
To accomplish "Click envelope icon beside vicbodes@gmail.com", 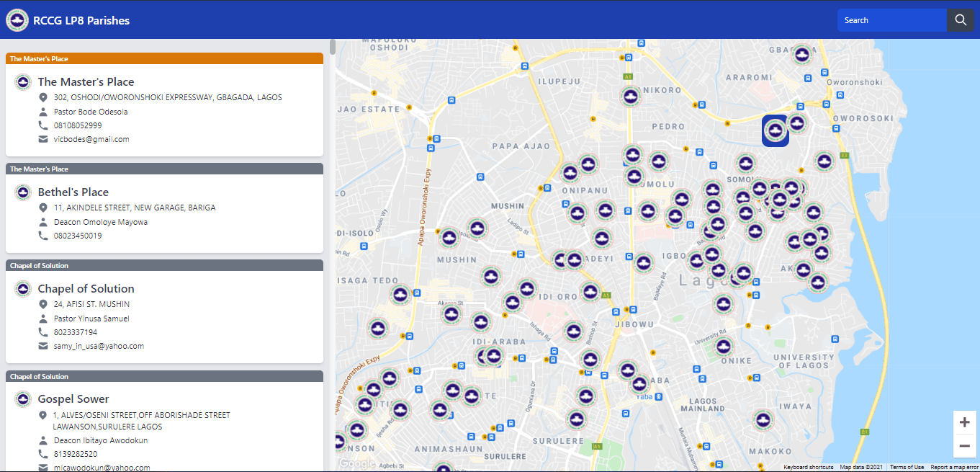I will click(x=43, y=139).
